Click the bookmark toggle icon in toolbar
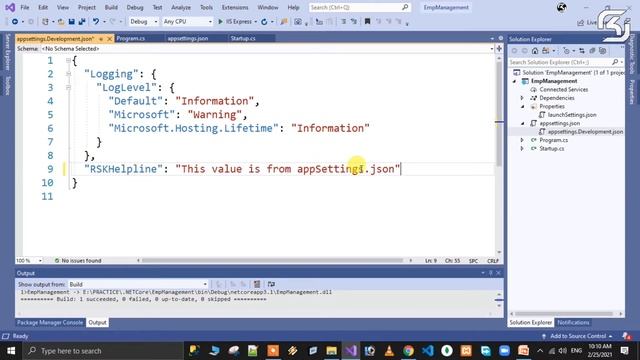640x360 pixels. pos(367,22)
